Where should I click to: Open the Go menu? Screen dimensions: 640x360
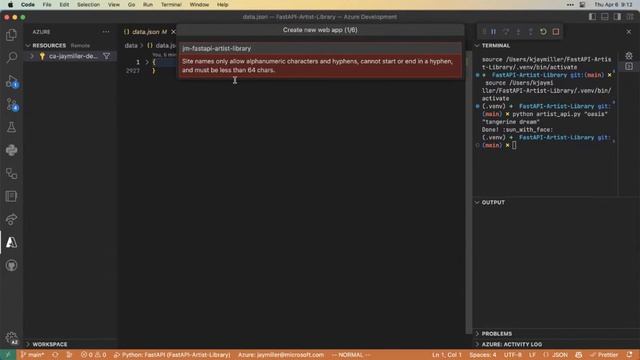point(131,4)
